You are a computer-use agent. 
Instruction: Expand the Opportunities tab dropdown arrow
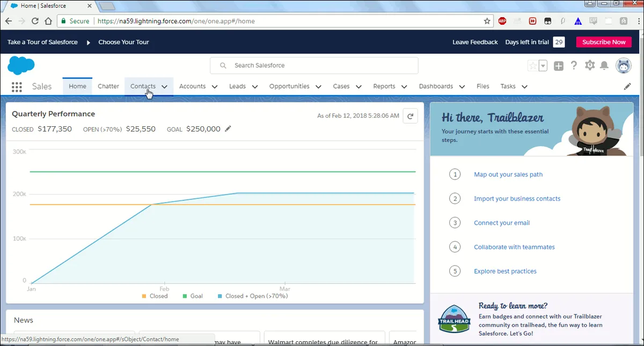[x=318, y=86]
